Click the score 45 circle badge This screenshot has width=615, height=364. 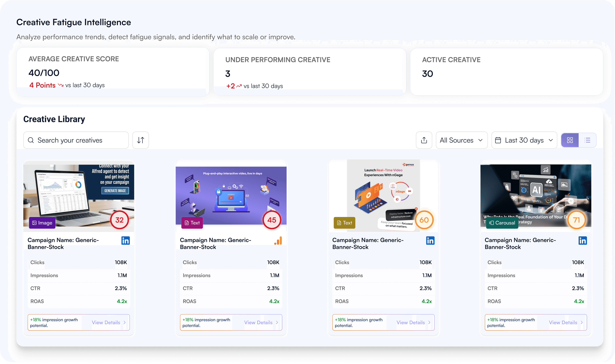point(272,220)
